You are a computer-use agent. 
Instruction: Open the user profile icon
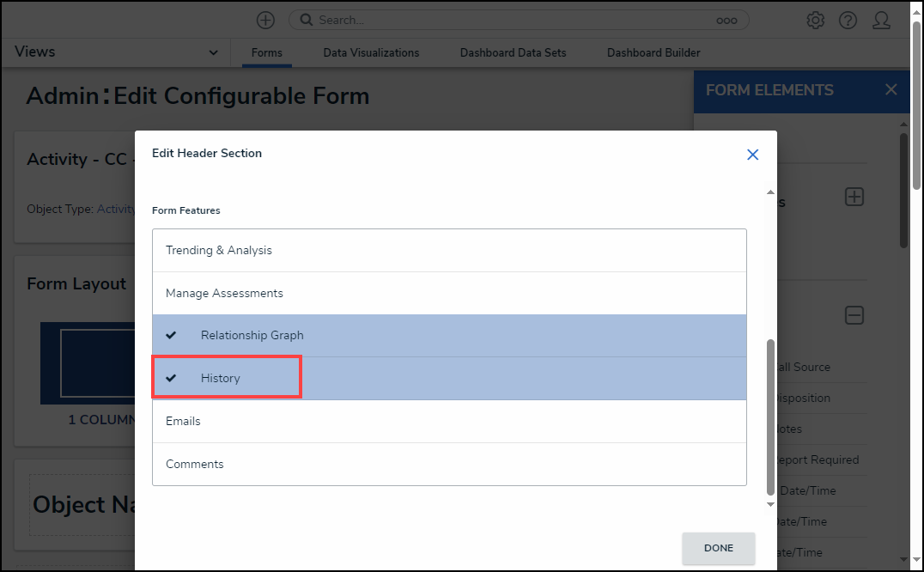(x=881, y=20)
